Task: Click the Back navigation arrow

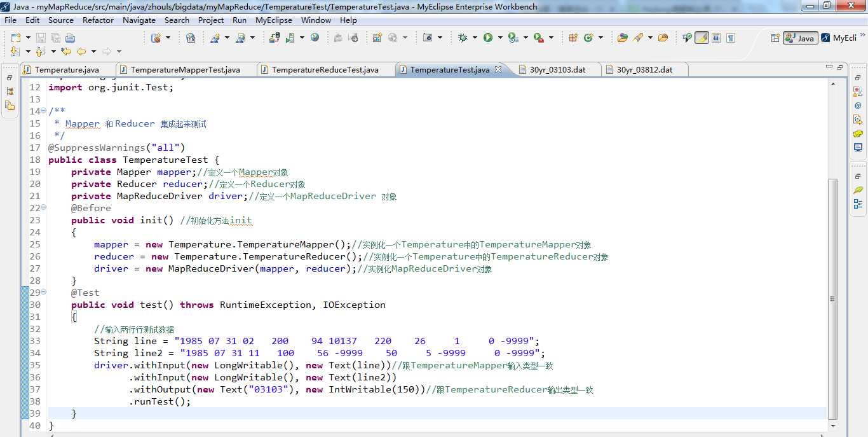Action: 81,52
